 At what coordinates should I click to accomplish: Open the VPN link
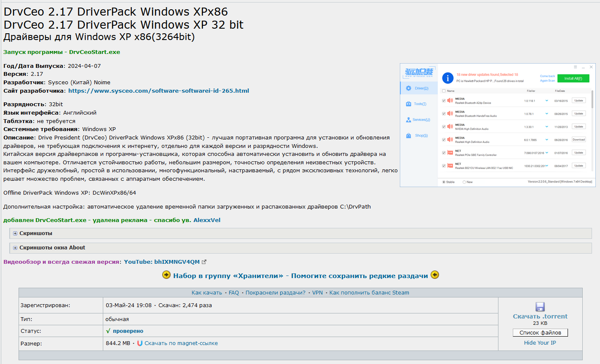pos(318,293)
